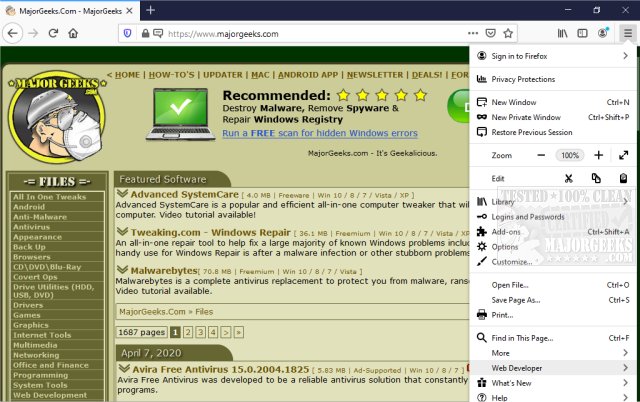Expand the Library submenu
640x402 pixels.
553,202
